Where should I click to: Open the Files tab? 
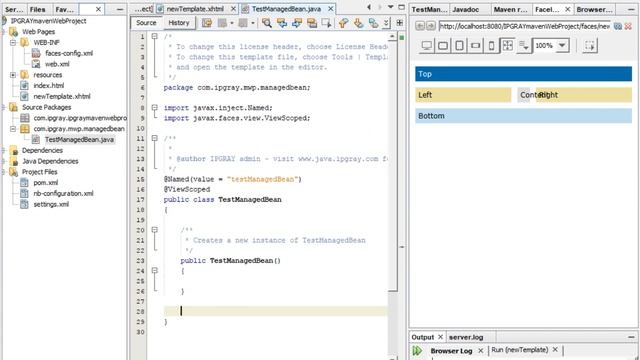tap(38, 9)
